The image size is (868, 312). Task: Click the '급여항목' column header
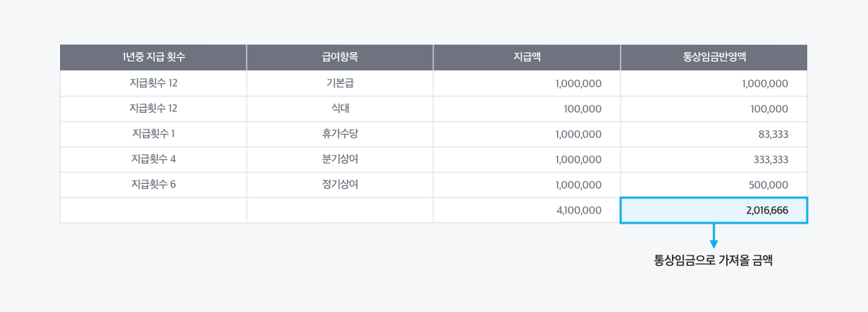pyautogui.click(x=340, y=57)
